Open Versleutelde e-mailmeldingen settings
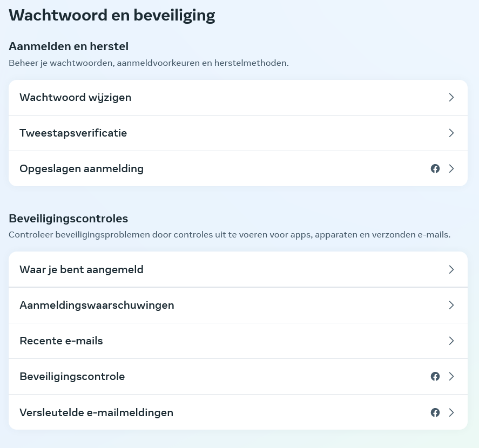 pyautogui.click(x=238, y=412)
